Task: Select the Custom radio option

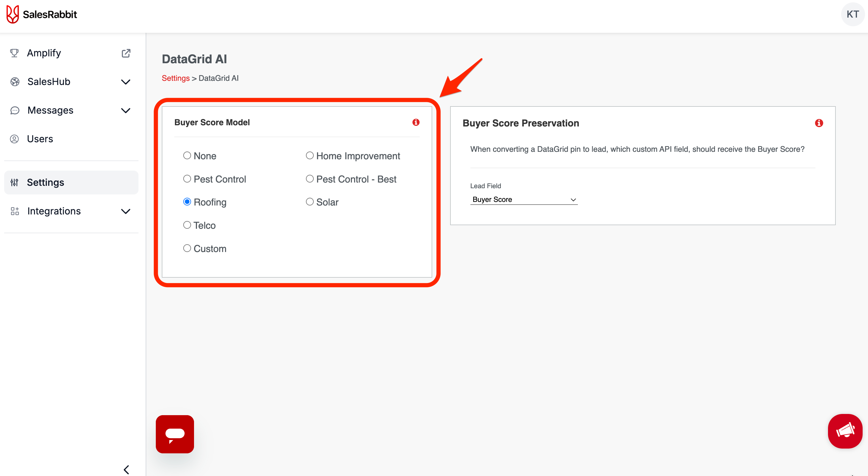Action: tap(187, 248)
